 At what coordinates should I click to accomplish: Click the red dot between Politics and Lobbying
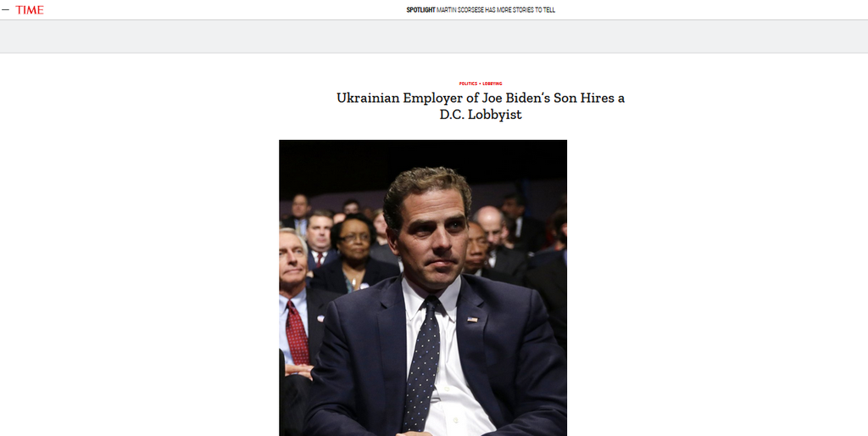point(480,84)
